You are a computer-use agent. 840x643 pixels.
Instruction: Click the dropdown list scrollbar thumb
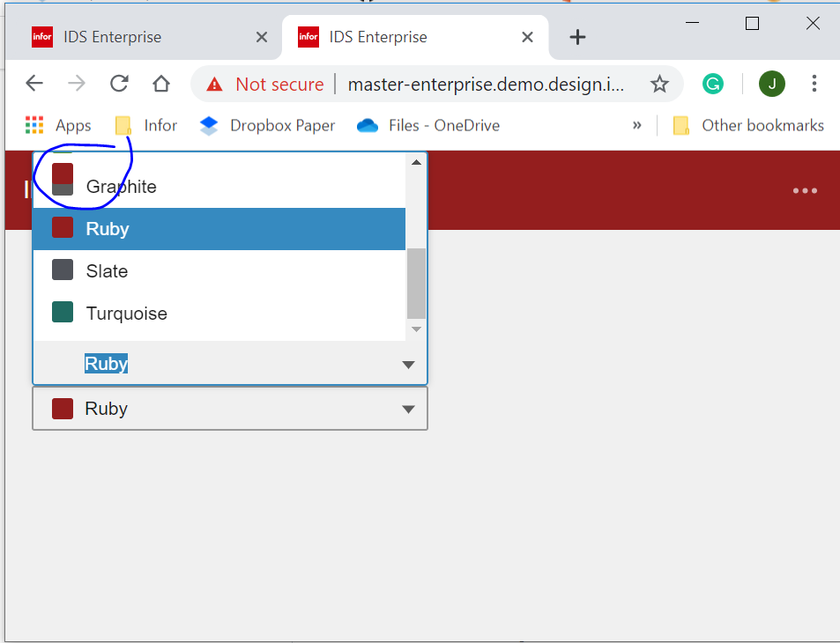(416, 284)
